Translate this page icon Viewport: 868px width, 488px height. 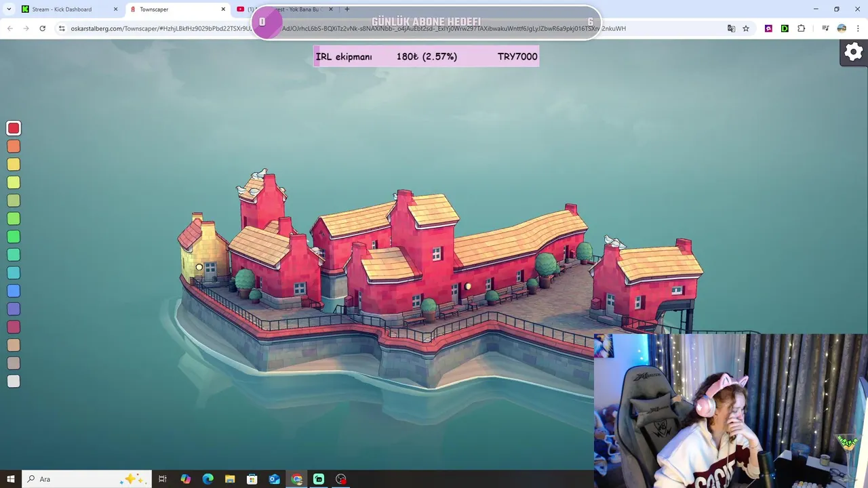pyautogui.click(x=731, y=28)
